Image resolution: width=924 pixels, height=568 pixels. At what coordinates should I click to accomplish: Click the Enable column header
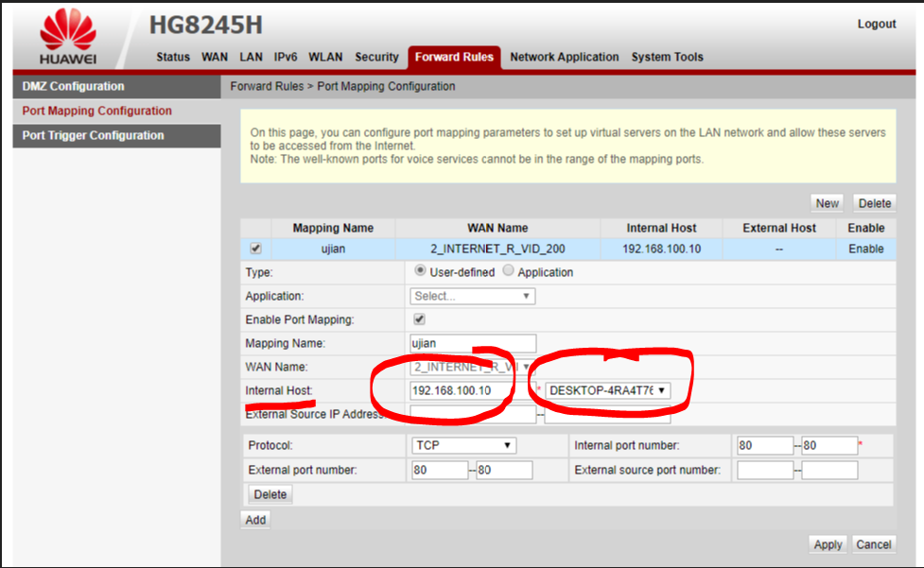(x=865, y=228)
